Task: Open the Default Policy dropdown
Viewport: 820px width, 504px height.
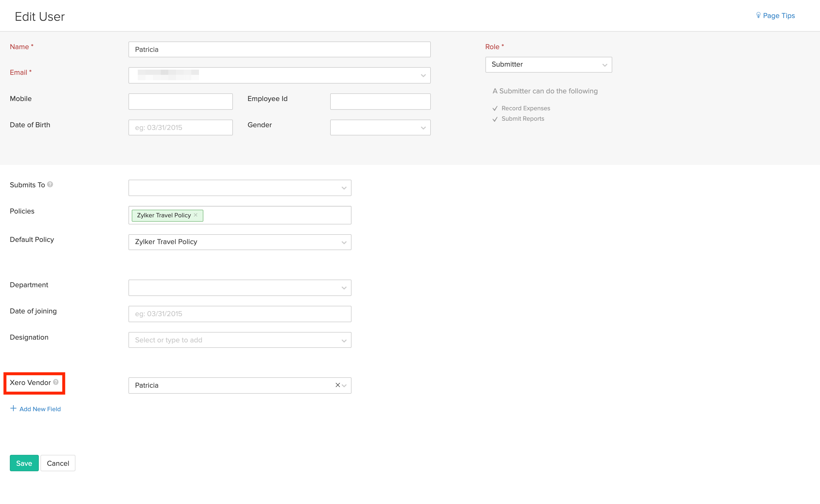Action: point(239,242)
